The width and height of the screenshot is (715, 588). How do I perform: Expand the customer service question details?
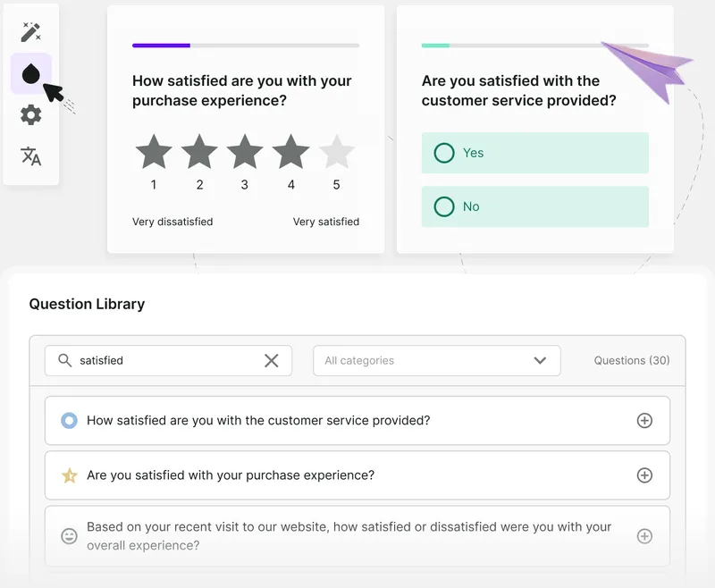[644, 420]
